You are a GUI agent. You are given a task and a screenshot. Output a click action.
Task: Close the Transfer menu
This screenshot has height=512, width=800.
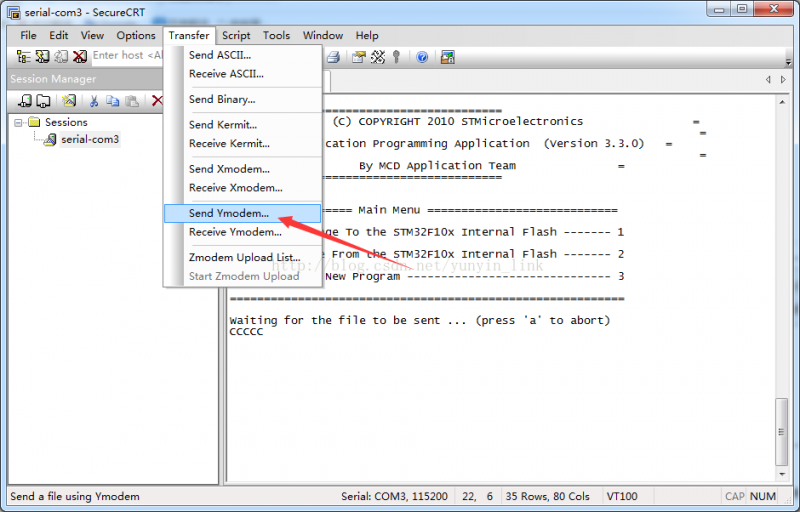[189, 35]
